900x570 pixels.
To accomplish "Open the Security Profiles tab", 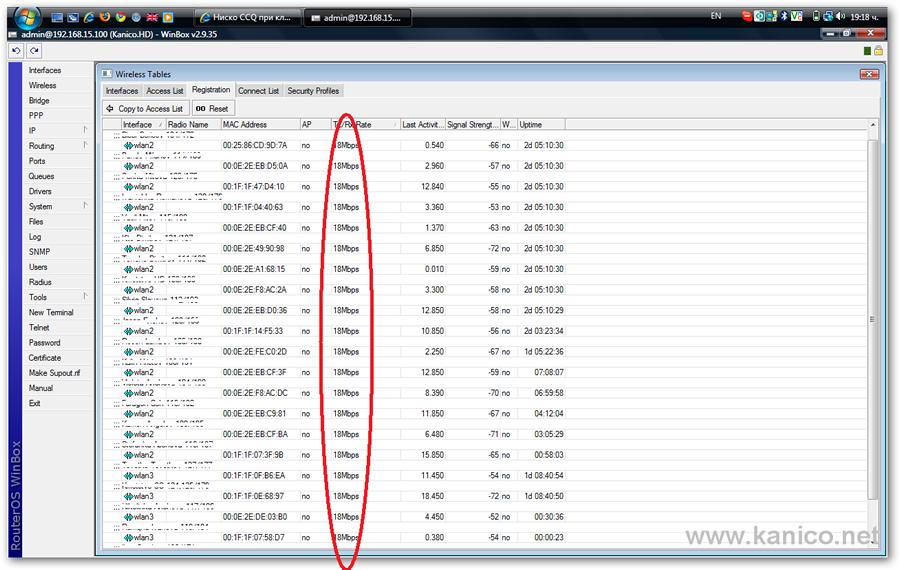I will point(313,91).
